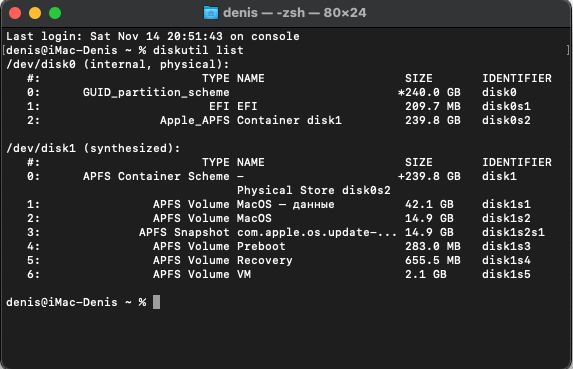This screenshot has height=369, width=573.
Task: Click the '/dev/disk1 (synthesized):' line
Action: coord(93,149)
